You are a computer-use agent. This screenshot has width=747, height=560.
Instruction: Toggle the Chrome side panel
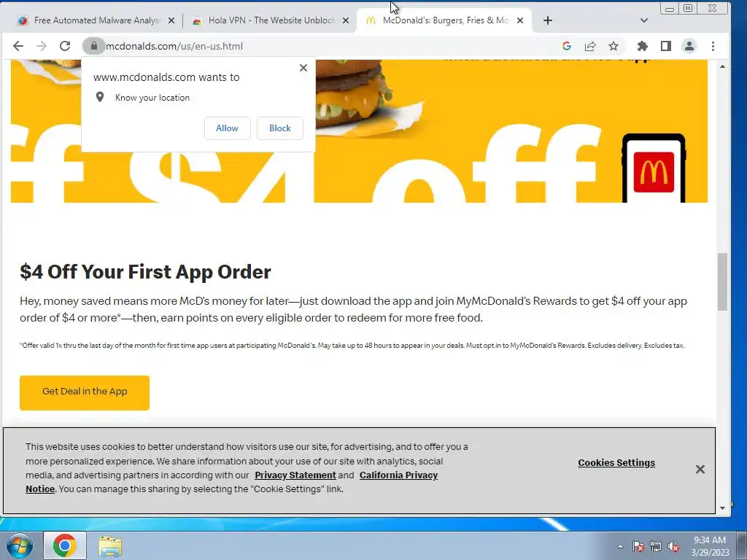click(x=666, y=46)
